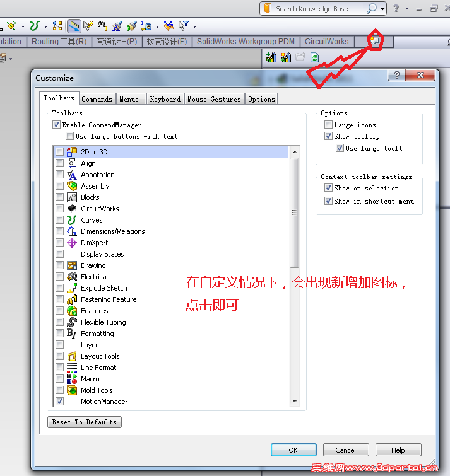
Task: Toggle Show on selection checkbox
Action: [328, 188]
